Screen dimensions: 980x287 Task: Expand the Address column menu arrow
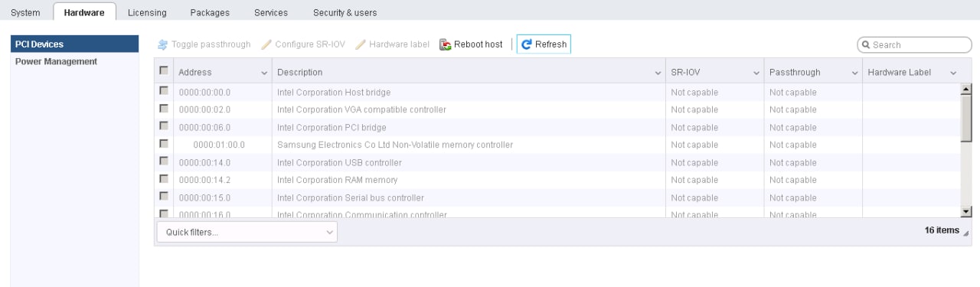click(x=265, y=73)
